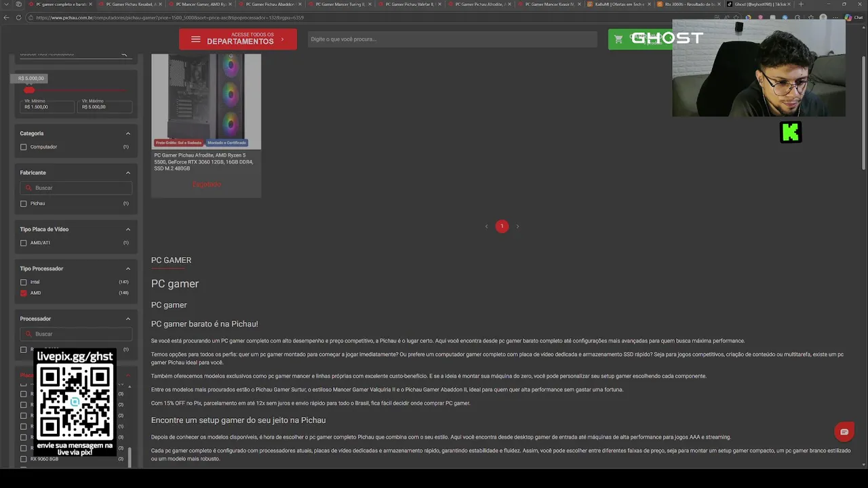Collapse the Fabricante filter section
Viewport: 868px width, 488px height.
click(127, 173)
